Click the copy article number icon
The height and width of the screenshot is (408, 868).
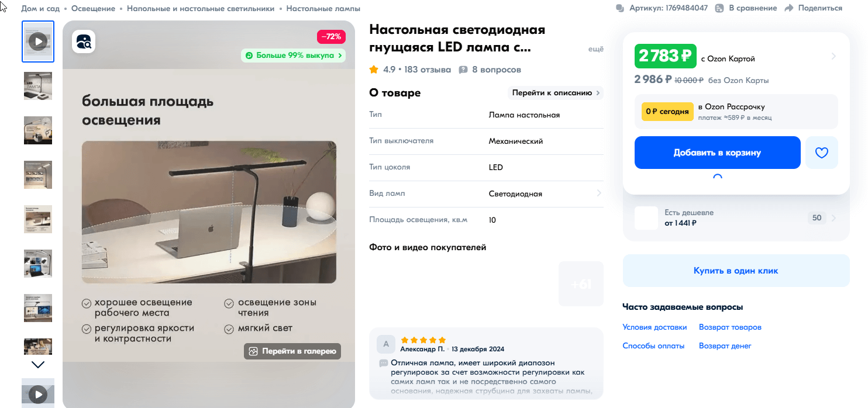pos(620,8)
